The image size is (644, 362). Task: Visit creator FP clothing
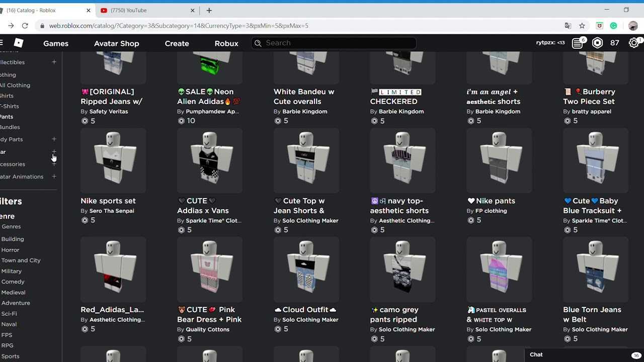click(491, 211)
